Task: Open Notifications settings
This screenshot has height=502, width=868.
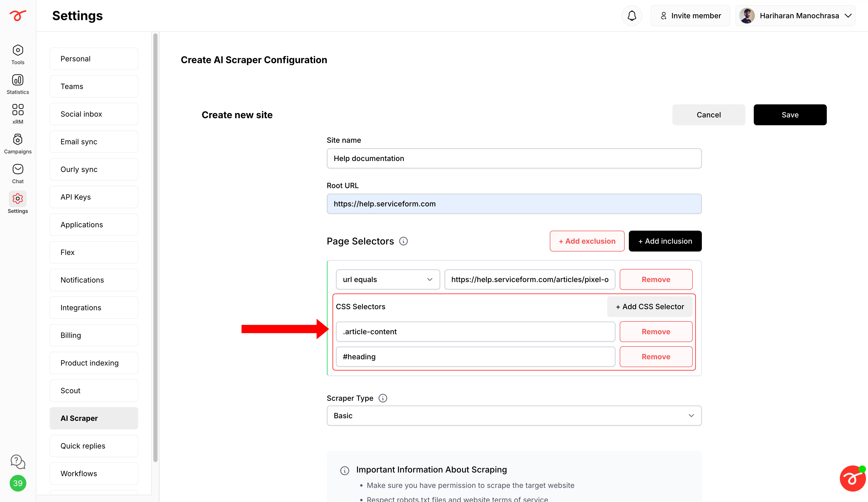Action: point(94,280)
